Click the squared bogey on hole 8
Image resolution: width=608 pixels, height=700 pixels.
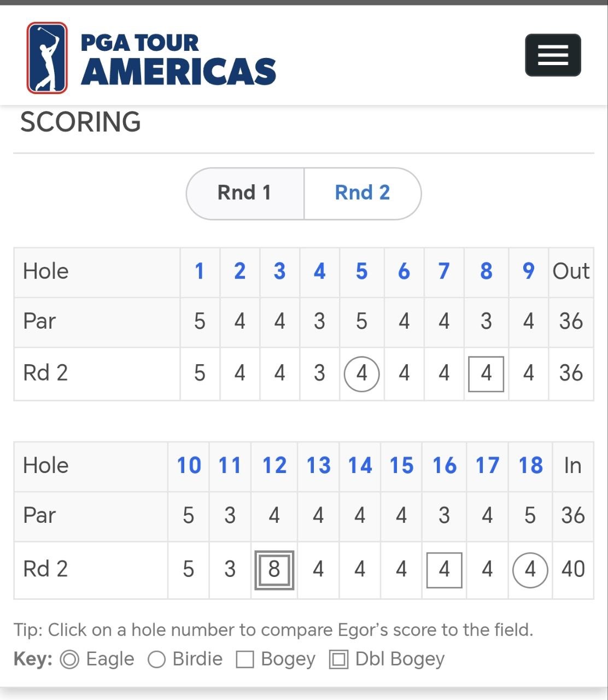coord(486,374)
